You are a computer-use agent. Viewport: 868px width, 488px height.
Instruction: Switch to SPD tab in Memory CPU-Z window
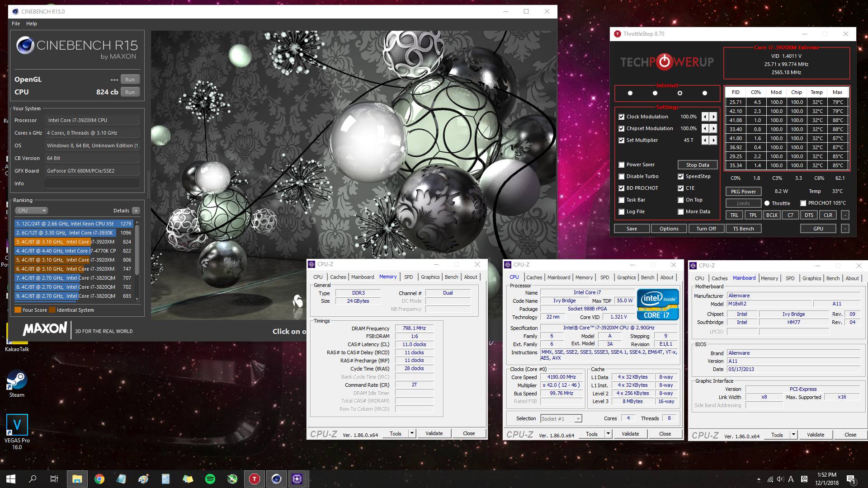pyautogui.click(x=408, y=277)
